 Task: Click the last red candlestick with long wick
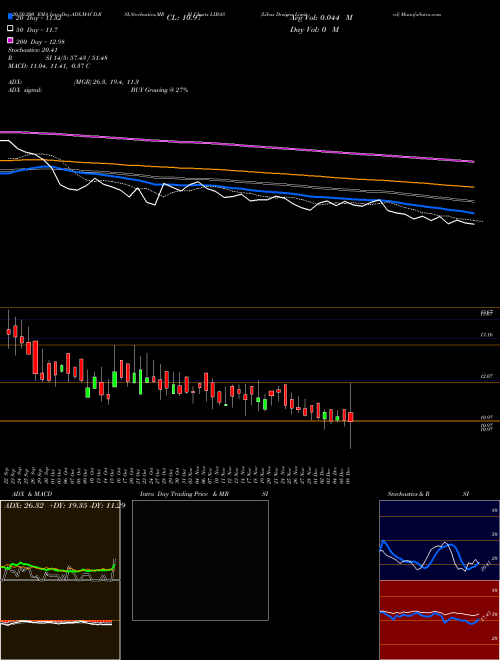point(351,417)
